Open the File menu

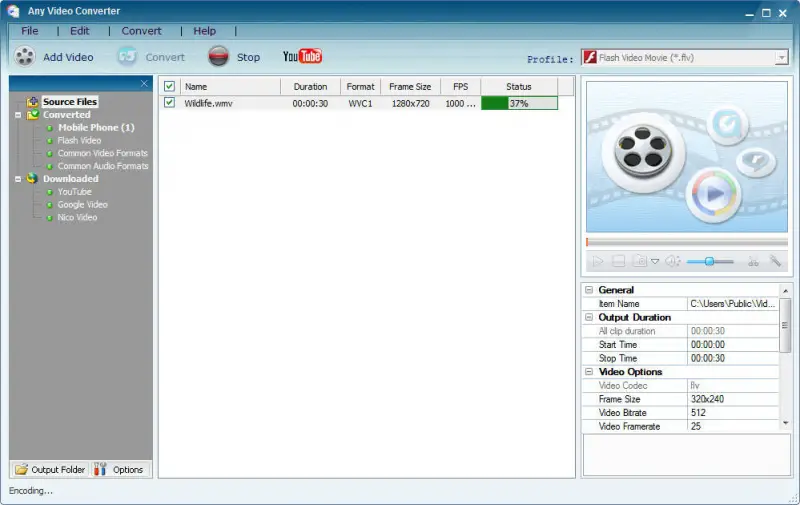pyautogui.click(x=30, y=31)
